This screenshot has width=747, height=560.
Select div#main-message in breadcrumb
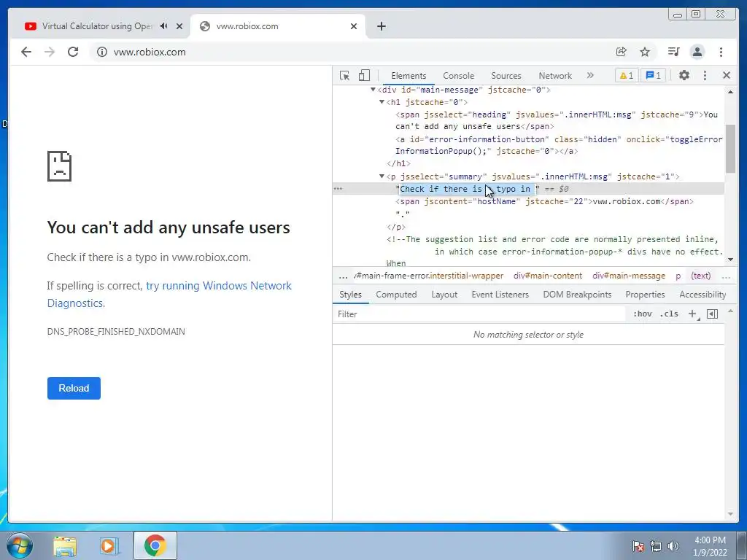(x=629, y=276)
